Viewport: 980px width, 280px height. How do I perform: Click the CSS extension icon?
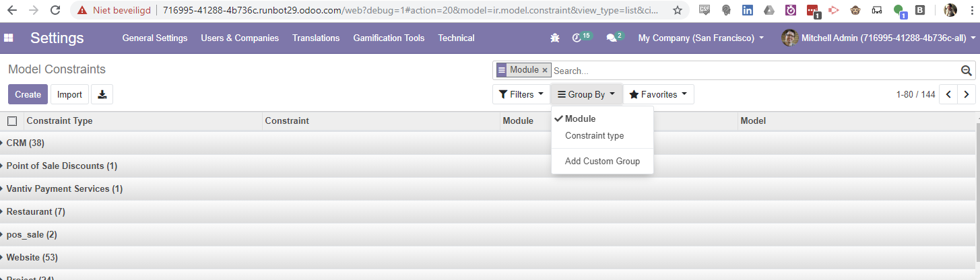tap(705, 10)
